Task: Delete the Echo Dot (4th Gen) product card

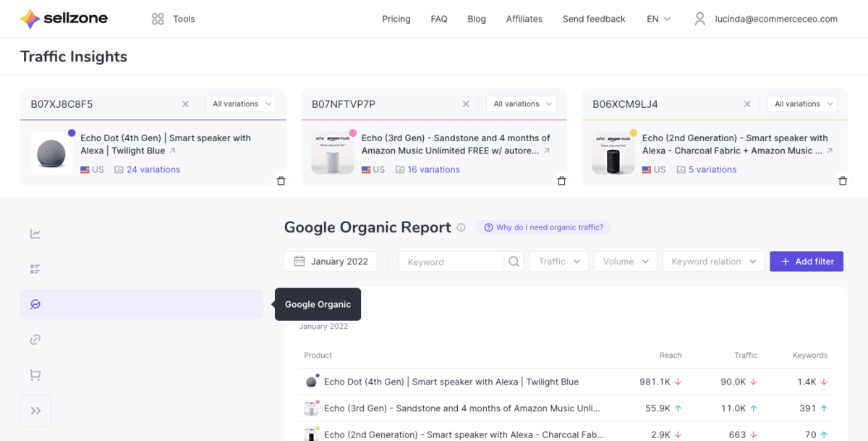Action: pyautogui.click(x=281, y=181)
